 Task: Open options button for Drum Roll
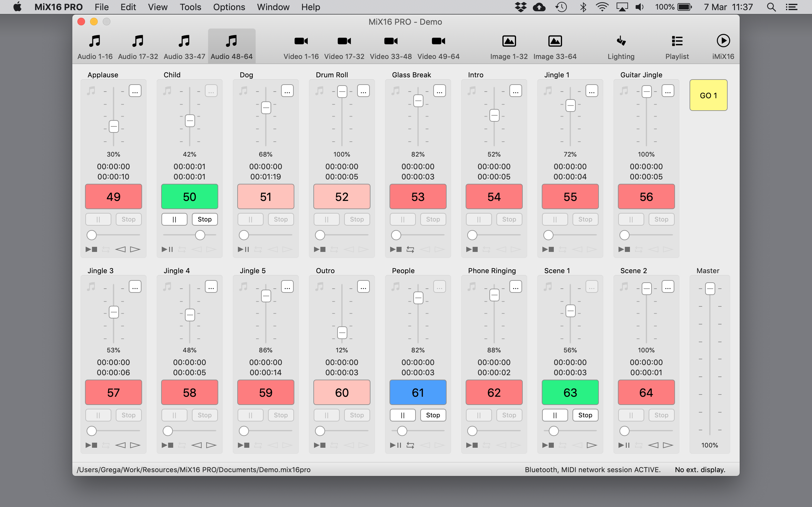(x=363, y=91)
